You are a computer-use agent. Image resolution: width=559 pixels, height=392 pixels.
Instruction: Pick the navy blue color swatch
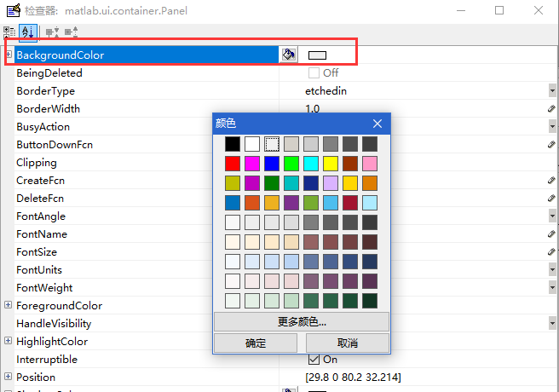coord(311,183)
